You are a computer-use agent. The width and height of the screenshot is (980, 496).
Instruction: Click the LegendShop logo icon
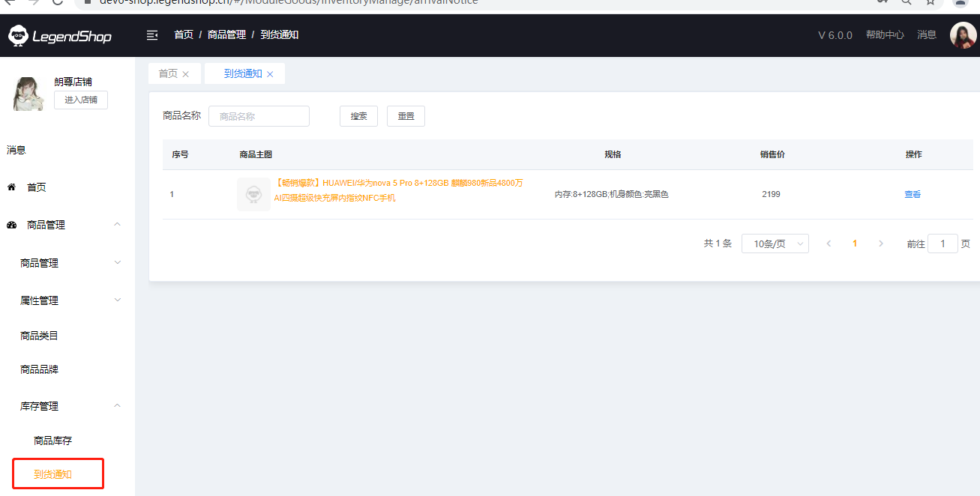tap(17, 35)
